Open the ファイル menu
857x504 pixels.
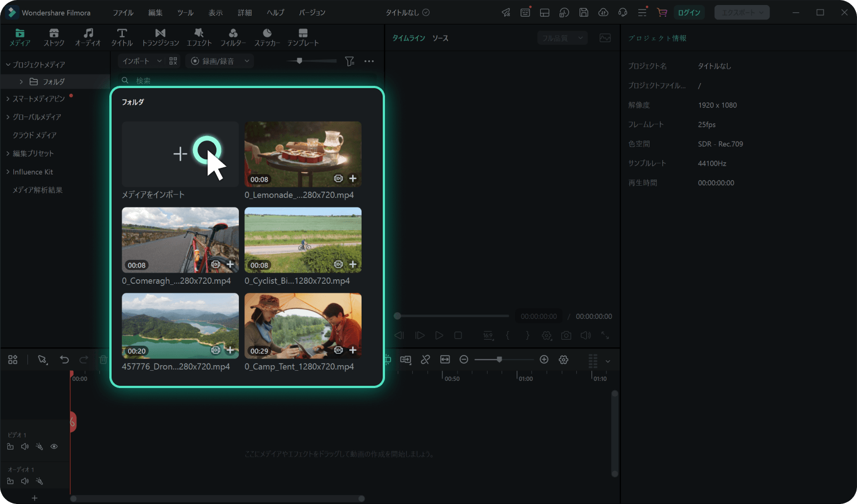pos(123,12)
